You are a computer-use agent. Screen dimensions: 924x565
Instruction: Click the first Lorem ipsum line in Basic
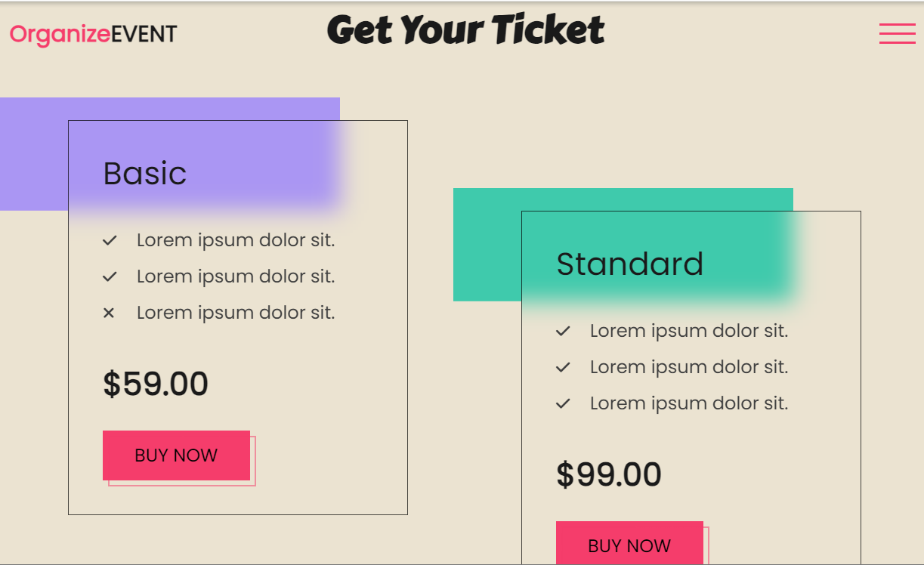click(236, 240)
